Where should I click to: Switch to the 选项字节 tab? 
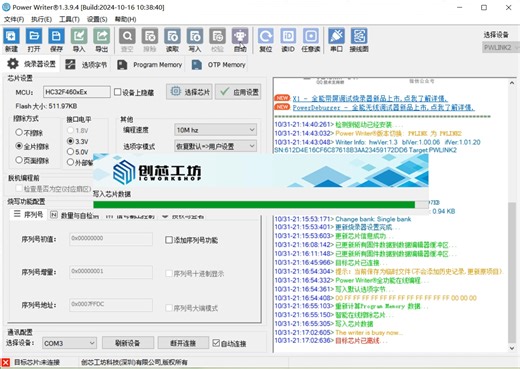[86, 64]
